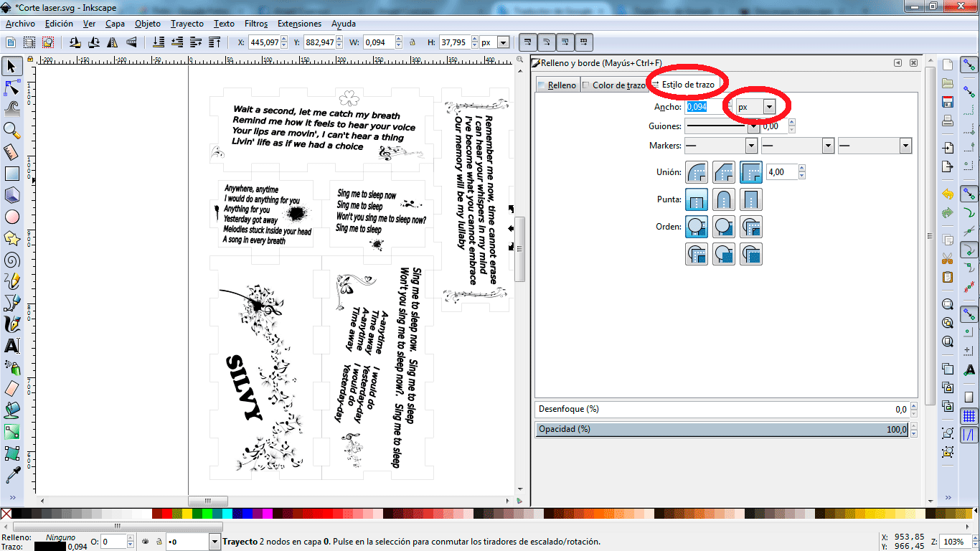Viewport: 980px width, 551px height.
Task: Choose the butt cap button
Action: (697, 199)
